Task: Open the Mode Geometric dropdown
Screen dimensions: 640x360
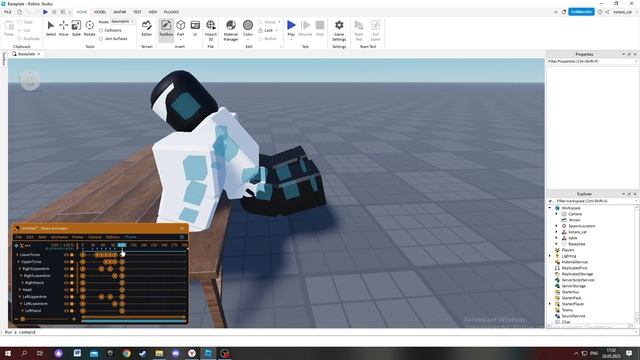Action: 123,21
